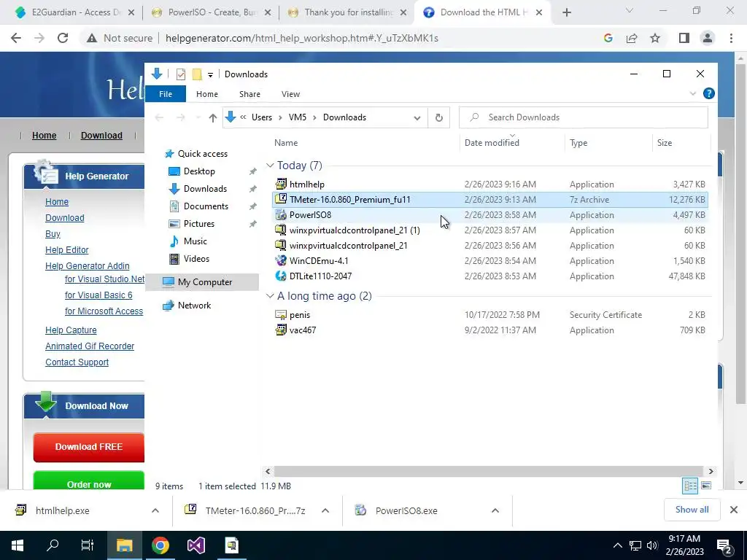This screenshot has width=747, height=560.
Task: Open the address bar history dropdown
Action: [417, 117]
